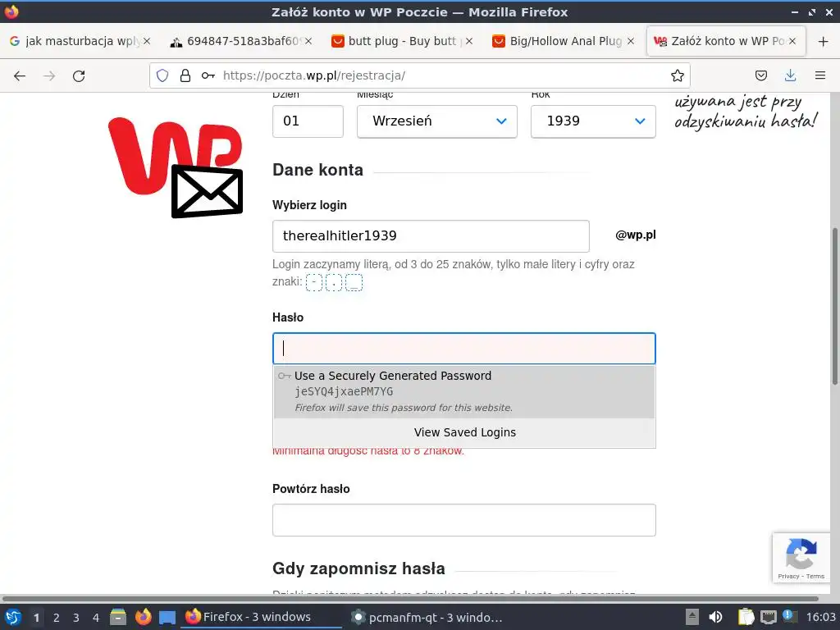Switch to the 'jak masturbacja' Google tab
Viewport: 840px width, 630px height.
80,41
